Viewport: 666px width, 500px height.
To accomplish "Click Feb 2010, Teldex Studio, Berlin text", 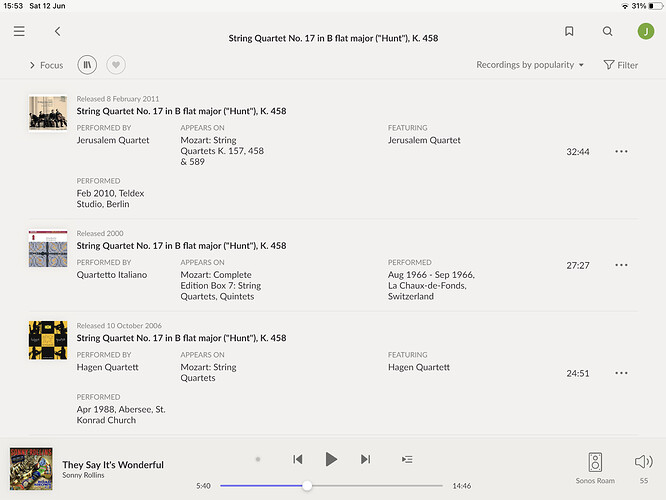I will (110, 199).
